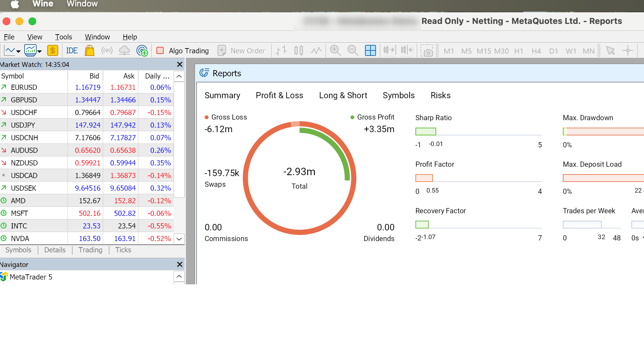Zoom out on the chart
Image resolution: width=644 pixels, height=338 pixels.
pos(353,50)
